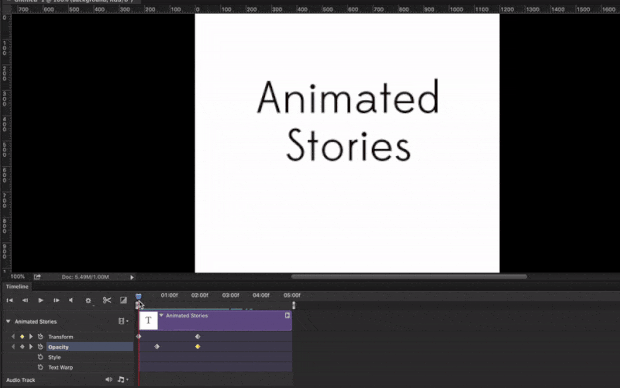Click the blue playhead marker
620x388 pixels.
[138, 296]
